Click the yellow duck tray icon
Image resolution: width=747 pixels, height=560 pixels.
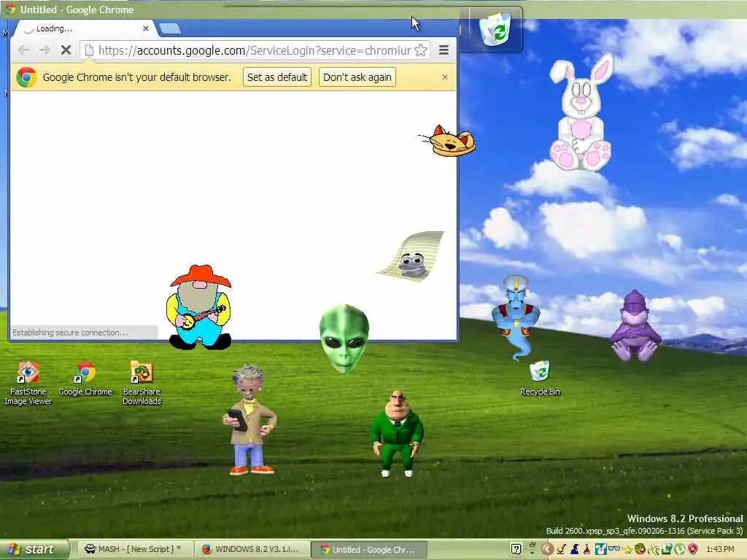click(561, 549)
